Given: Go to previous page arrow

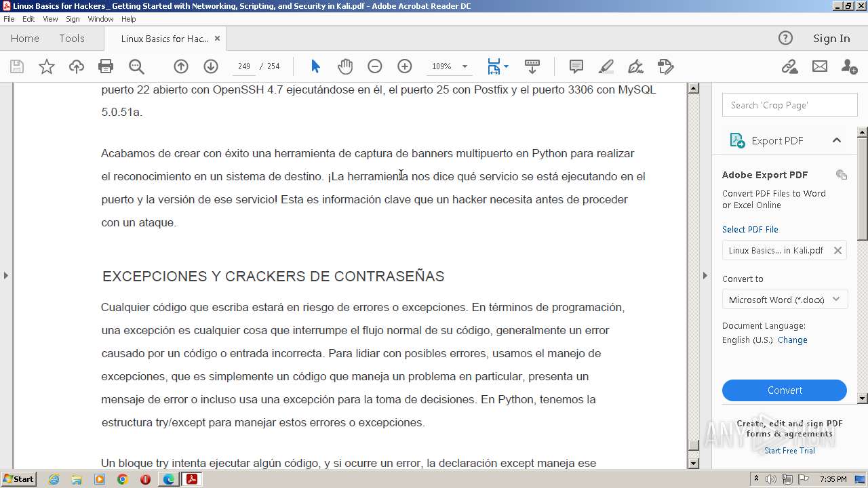Looking at the screenshot, I should pos(180,66).
